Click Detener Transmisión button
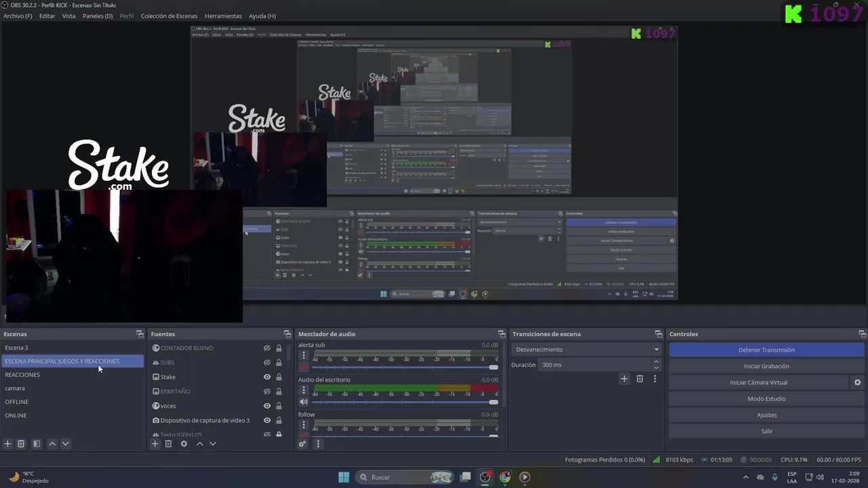 coord(766,350)
